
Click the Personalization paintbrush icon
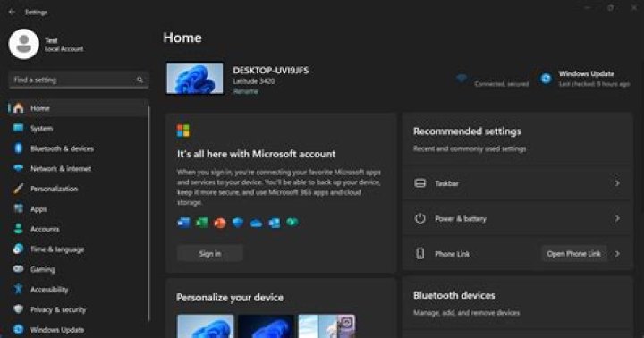tap(19, 189)
